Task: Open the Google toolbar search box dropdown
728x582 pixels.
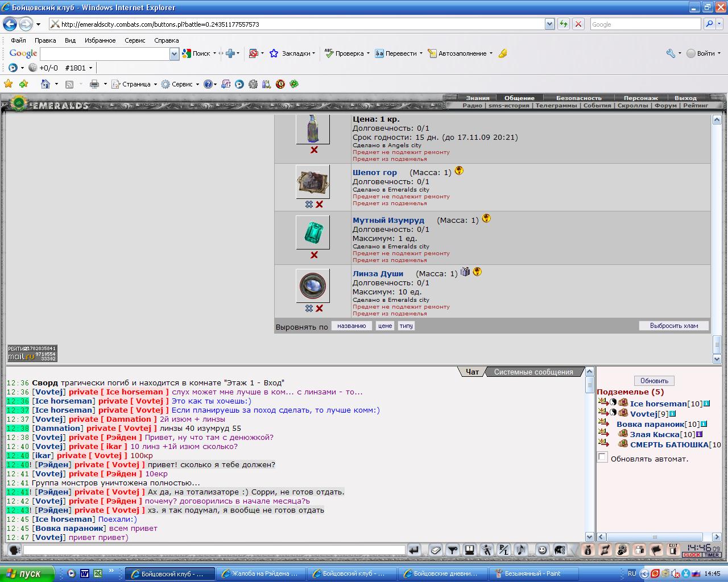Action: coord(174,53)
